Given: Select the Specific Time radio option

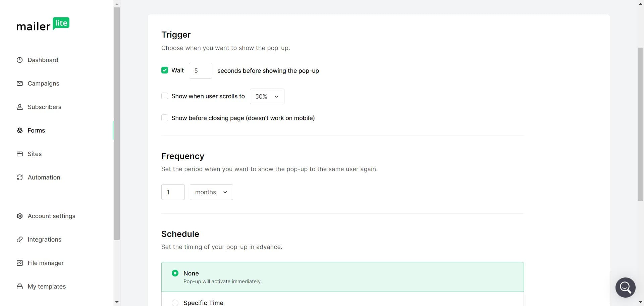Looking at the screenshot, I should point(175,303).
